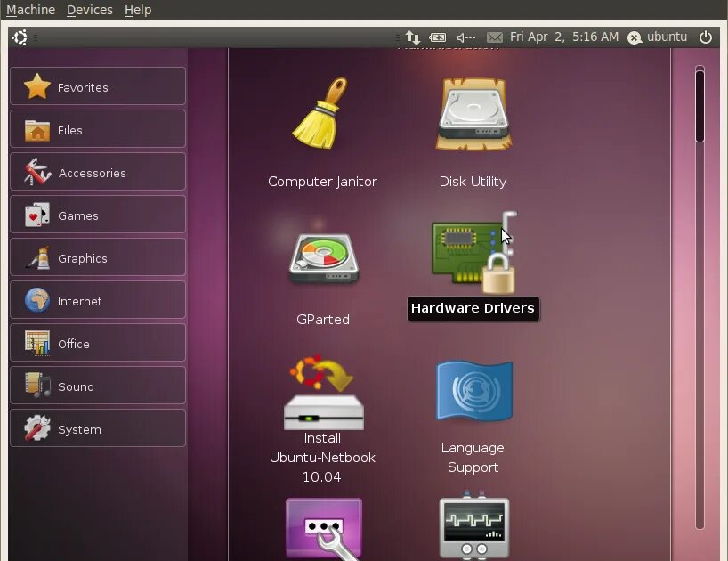Open the GParted partition editor icon

coord(324,258)
